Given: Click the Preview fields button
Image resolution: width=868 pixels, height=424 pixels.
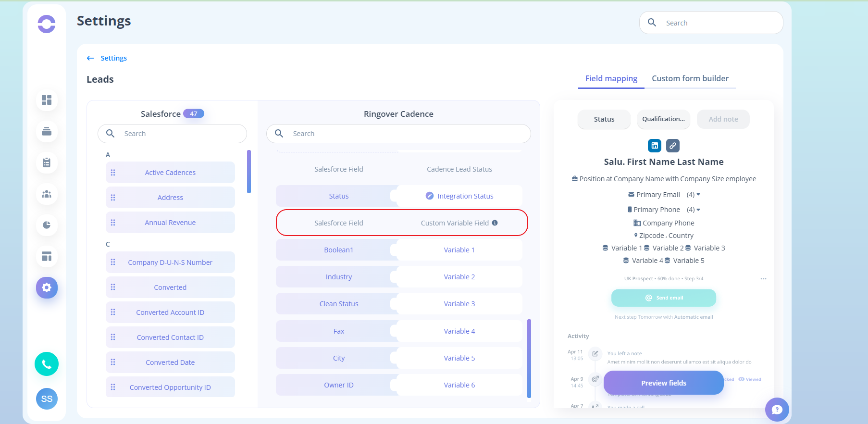Looking at the screenshot, I should tap(664, 383).
